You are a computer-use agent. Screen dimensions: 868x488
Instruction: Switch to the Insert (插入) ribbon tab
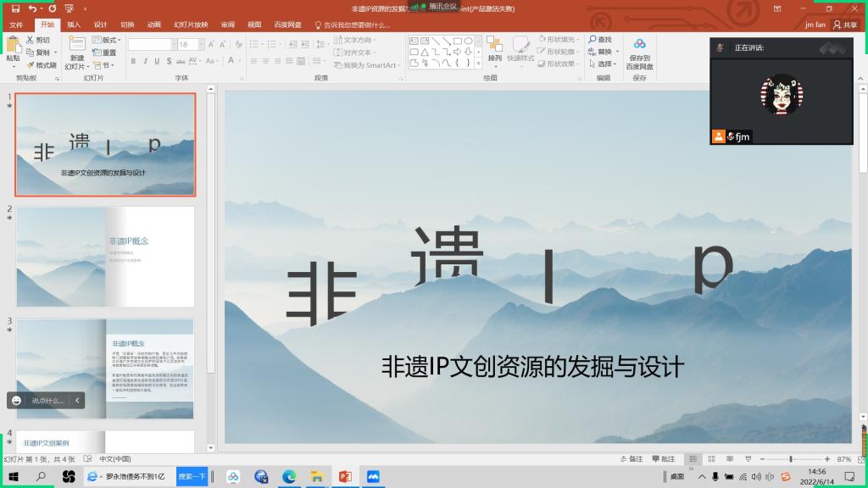coord(74,25)
